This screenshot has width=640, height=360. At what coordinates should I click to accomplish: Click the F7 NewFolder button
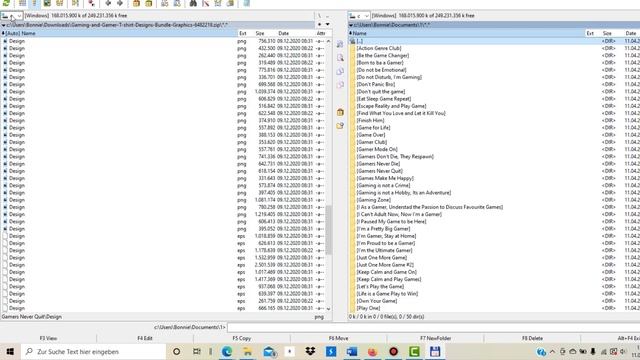pos(436,338)
